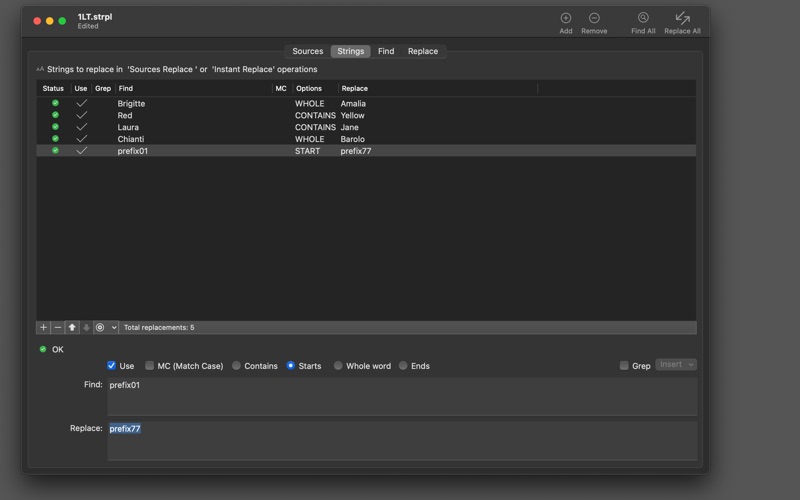Image resolution: width=800 pixels, height=500 pixels.
Task: Click the Barolo replace cell
Action: point(353,139)
